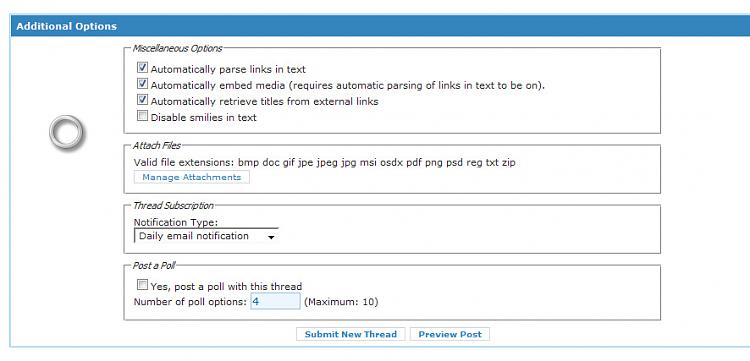Open the Daily email notification dropdown

[206, 236]
